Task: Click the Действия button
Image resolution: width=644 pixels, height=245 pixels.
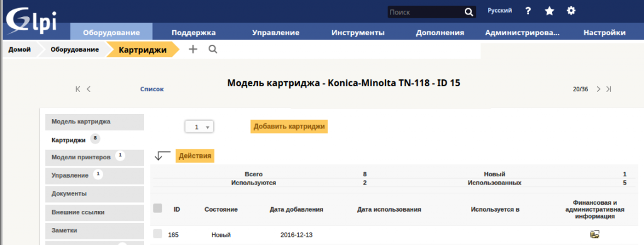Action: (x=195, y=156)
